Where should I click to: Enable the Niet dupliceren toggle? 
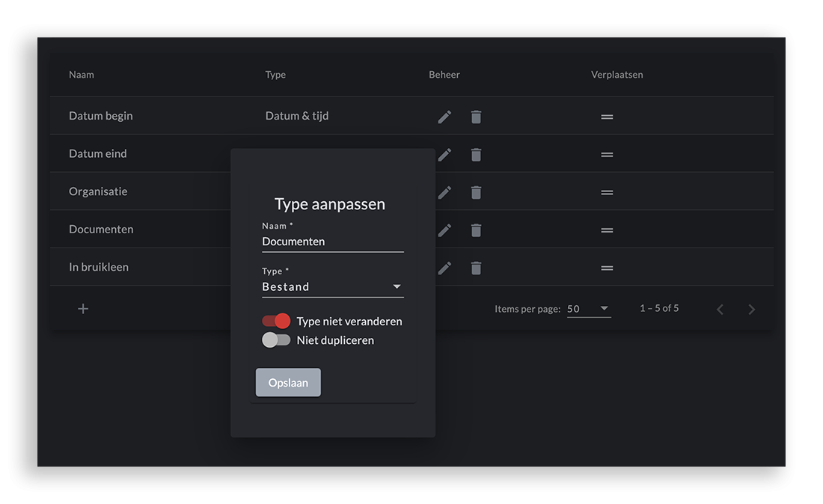(276, 339)
